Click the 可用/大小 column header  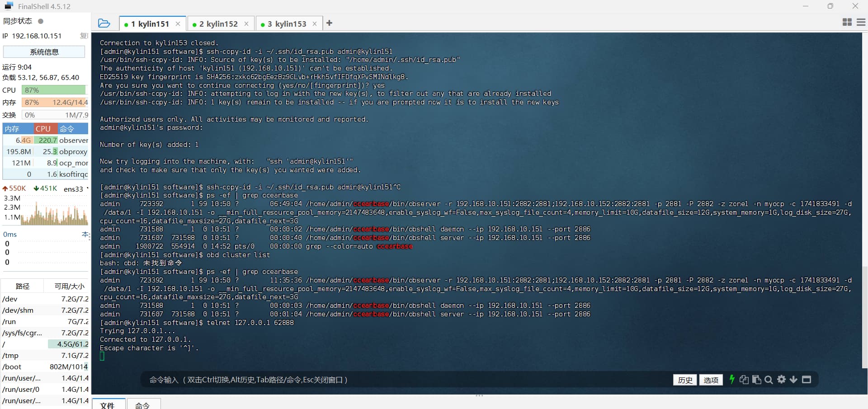67,286
